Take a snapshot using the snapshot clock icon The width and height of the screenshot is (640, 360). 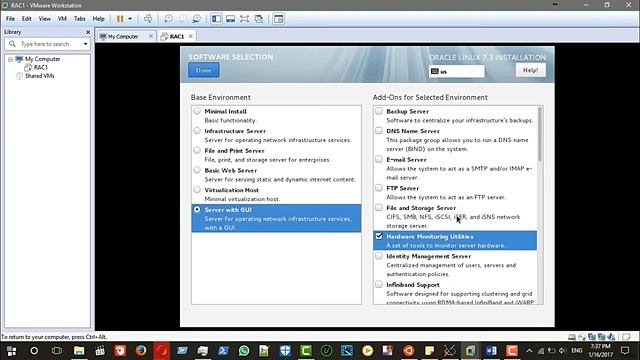pyautogui.click(x=168, y=19)
